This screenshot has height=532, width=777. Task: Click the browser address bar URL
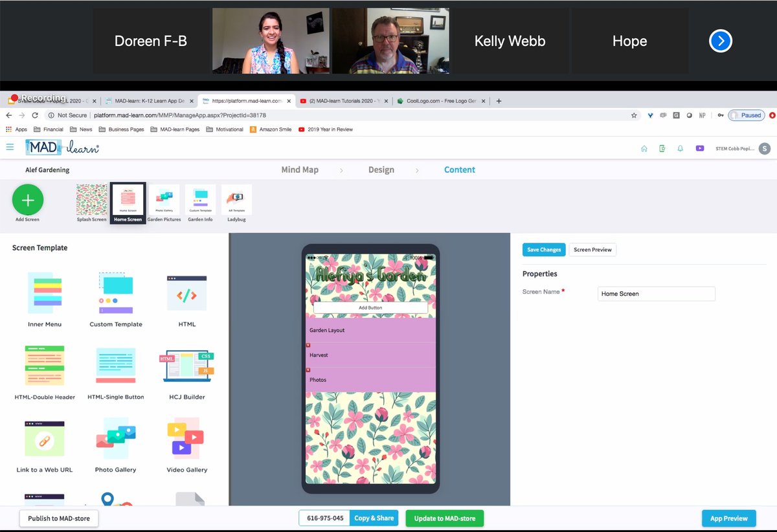(179, 115)
